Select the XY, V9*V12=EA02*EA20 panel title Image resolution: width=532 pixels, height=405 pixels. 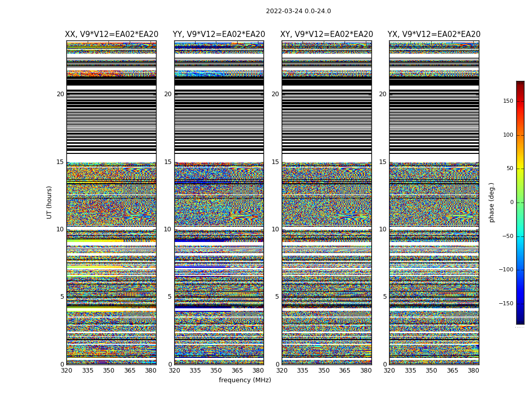[x=326, y=34]
